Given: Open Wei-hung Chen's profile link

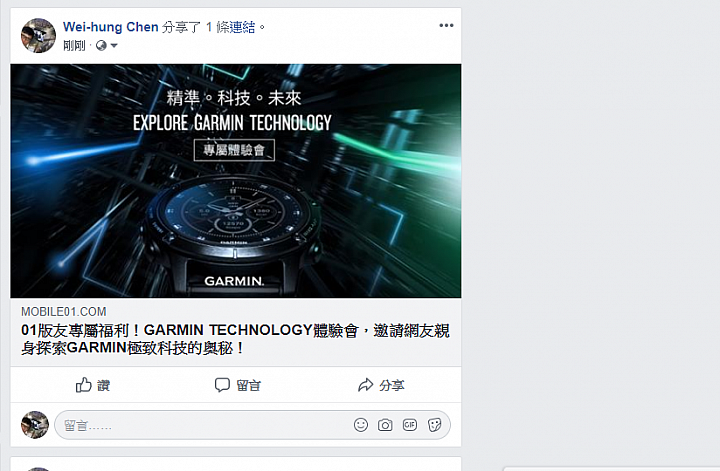Looking at the screenshot, I should tap(111, 27).
